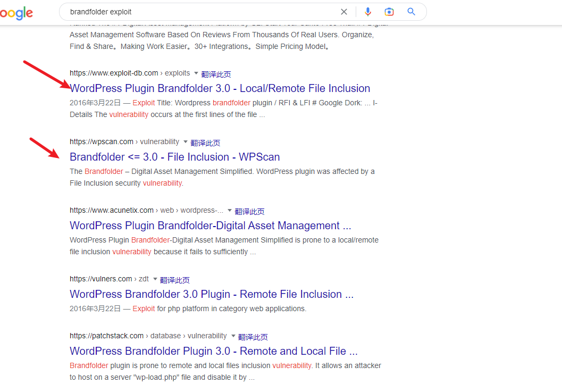Expand options arrow beside wpscan.com result
Viewport: 562px width, 392px height.
(185, 142)
